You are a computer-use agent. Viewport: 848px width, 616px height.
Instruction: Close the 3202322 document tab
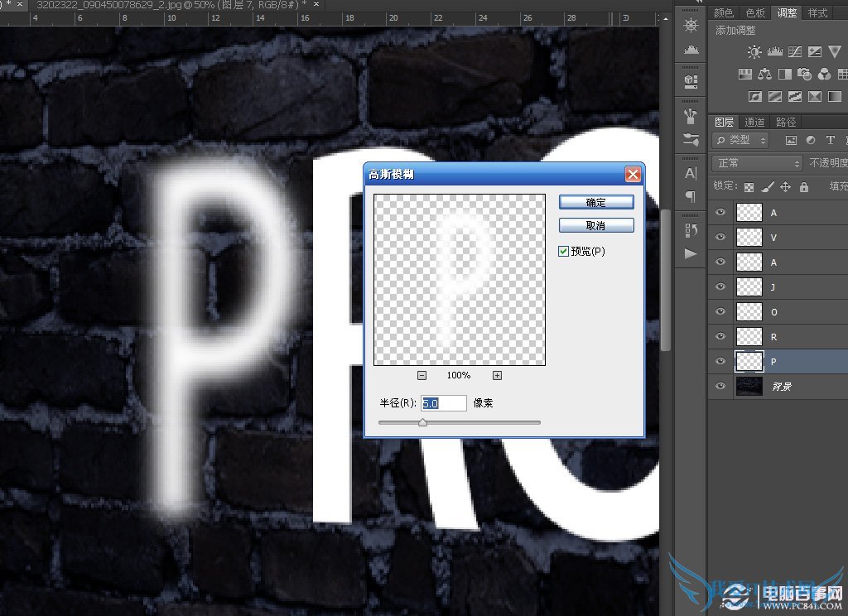coord(316,4)
